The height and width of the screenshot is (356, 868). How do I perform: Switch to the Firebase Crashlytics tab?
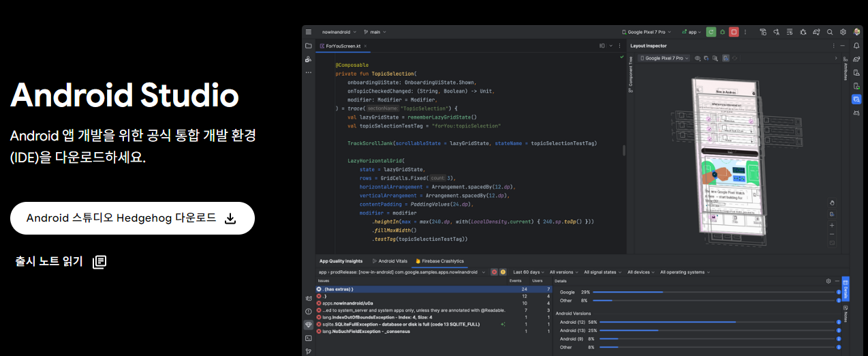(439, 261)
